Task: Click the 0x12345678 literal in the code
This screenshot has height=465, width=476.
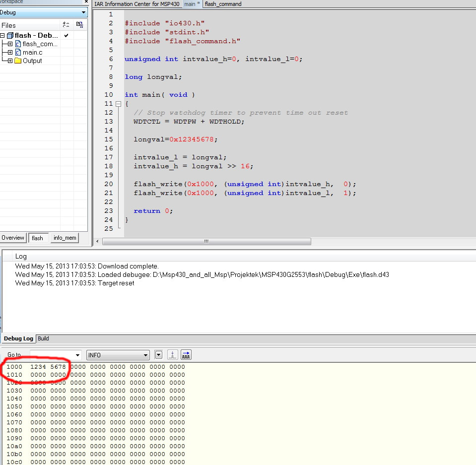Action: [x=192, y=139]
